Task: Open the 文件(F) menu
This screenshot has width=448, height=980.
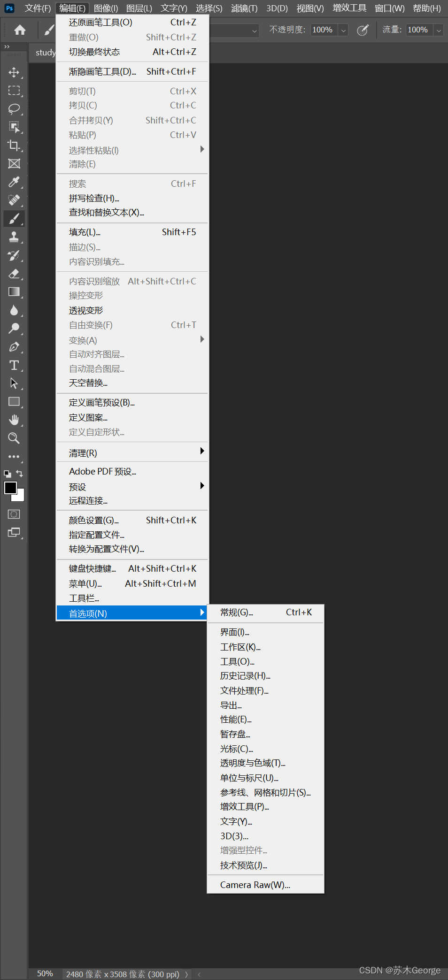Action: [x=38, y=8]
